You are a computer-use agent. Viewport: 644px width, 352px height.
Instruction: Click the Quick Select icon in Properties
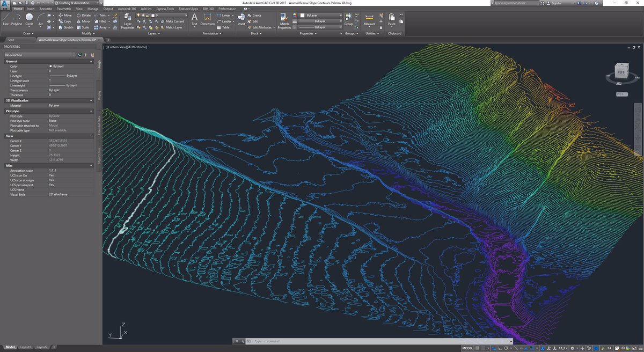pyautogui.click(x=91, y=55)
